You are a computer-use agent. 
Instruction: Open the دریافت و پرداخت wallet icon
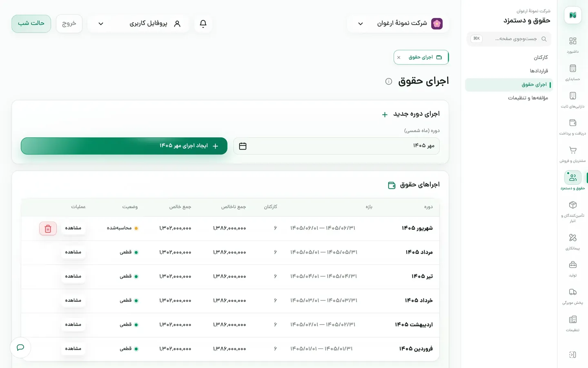coord(572,123)
